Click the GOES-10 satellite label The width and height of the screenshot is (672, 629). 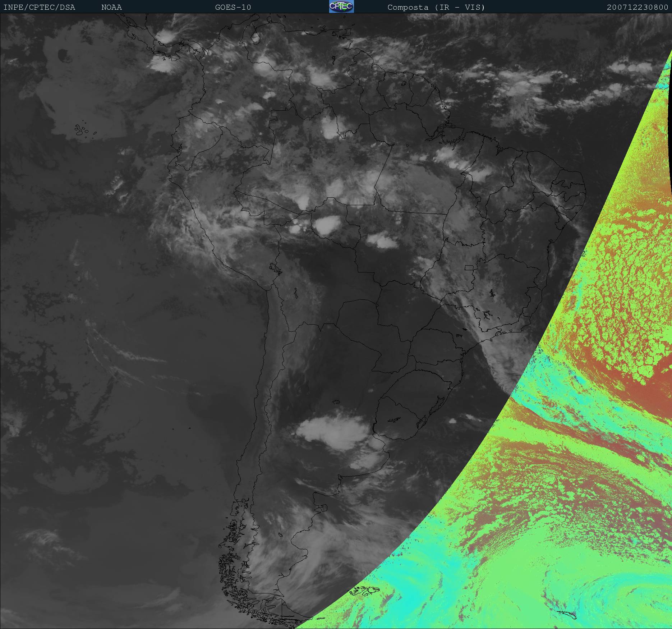click(233, 7)
